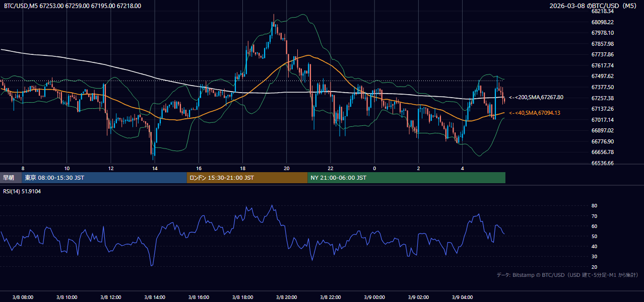644x302 pixels.
Task: Click price axis value 67257.38
Action: tap(602, 98)
